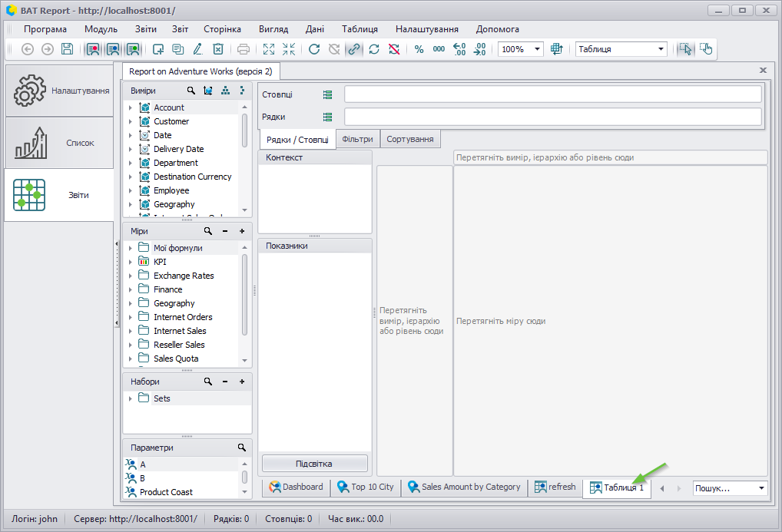Click the expand-all arrows icon
Viewport: 782px width, 532px height.
(269, 49)
